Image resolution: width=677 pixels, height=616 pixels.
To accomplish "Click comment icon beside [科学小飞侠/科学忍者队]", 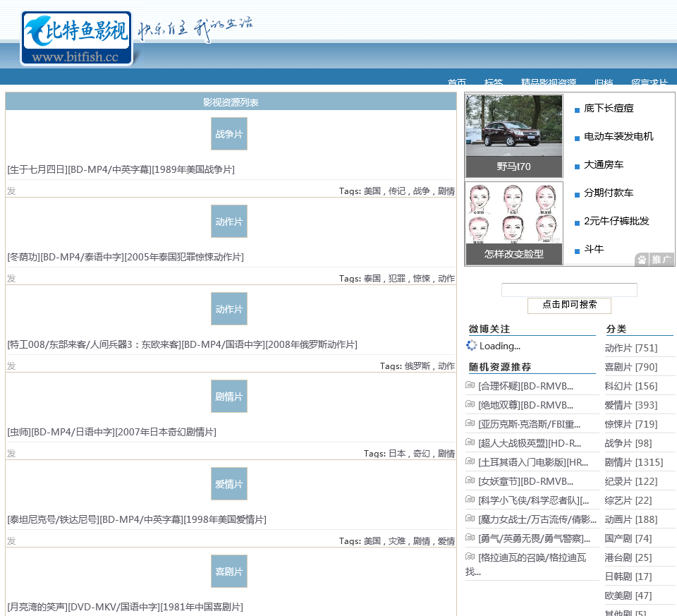I will point(470,499).
